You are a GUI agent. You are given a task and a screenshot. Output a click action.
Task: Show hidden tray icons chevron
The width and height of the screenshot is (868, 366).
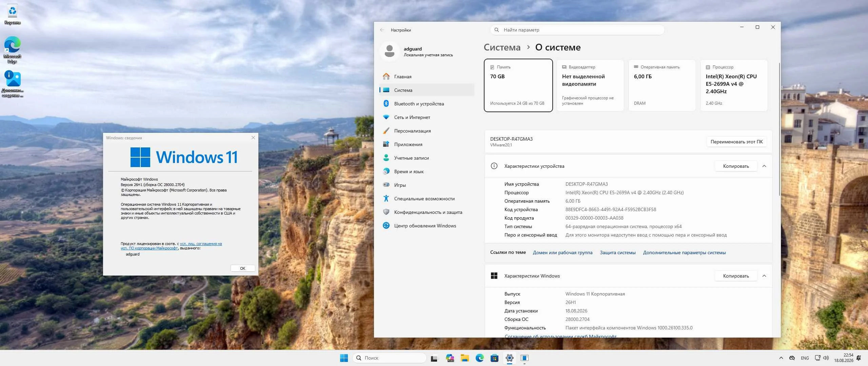coord(781,358)
